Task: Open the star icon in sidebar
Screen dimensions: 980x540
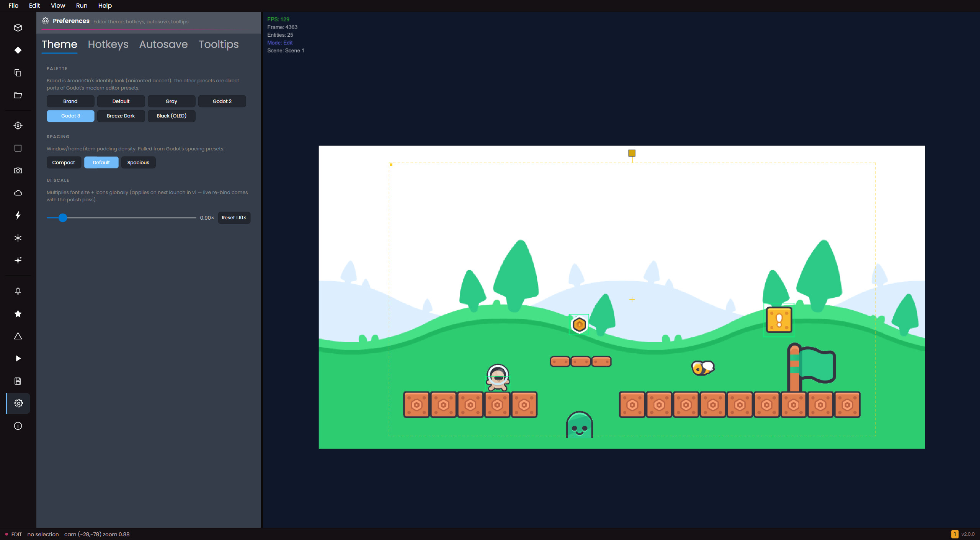Action: [18, 314]
